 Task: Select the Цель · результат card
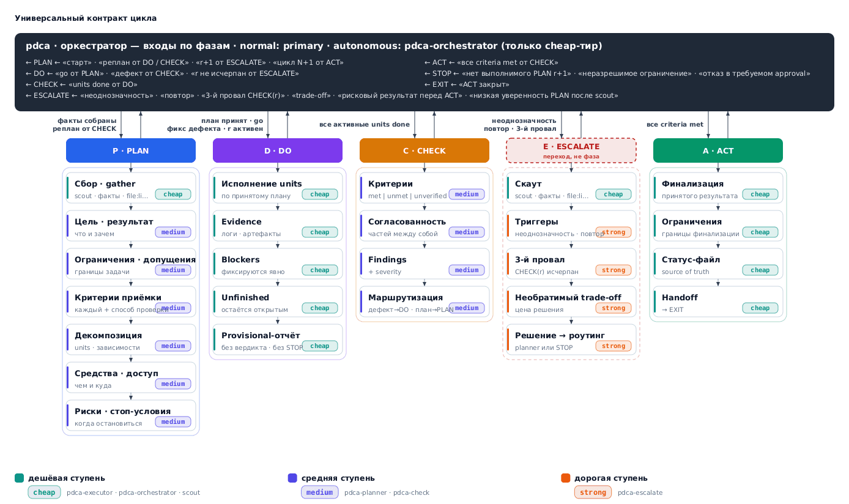pyautogui.click(x=131, y=226)
